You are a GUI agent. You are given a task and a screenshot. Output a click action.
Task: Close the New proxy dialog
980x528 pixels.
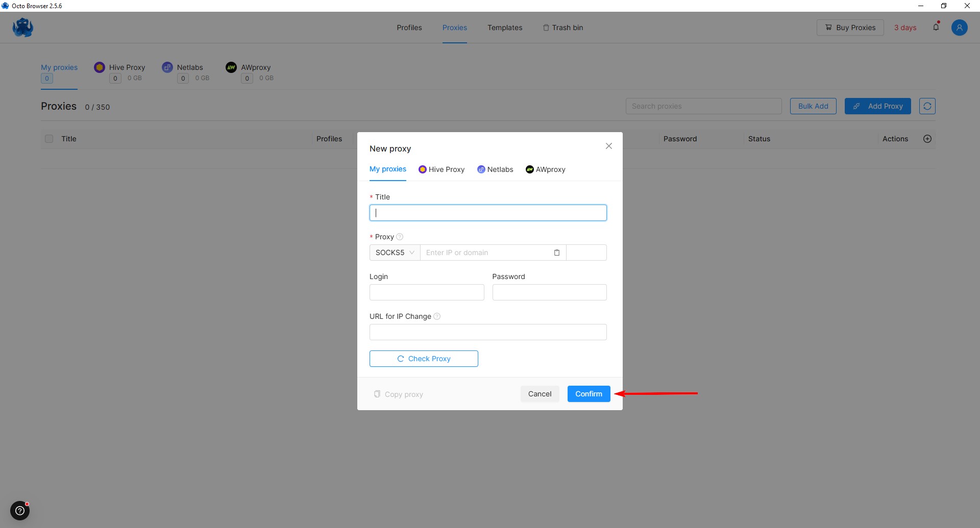608,146
